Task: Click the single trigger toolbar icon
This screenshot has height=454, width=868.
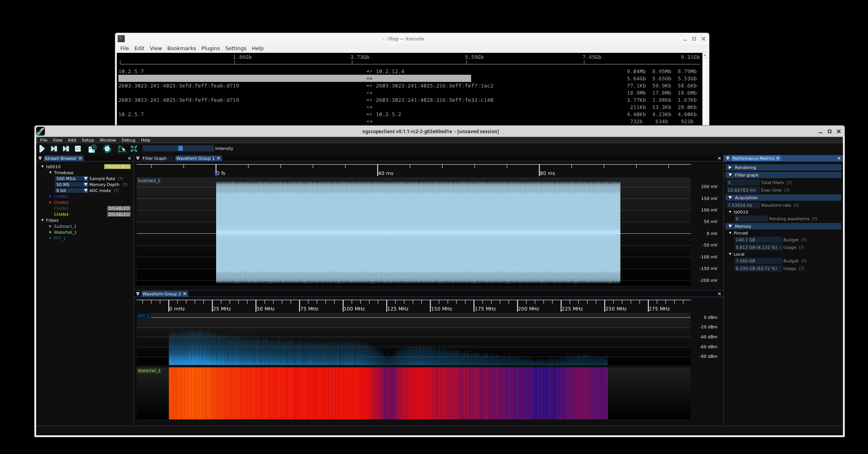Action: click(54, 149)
